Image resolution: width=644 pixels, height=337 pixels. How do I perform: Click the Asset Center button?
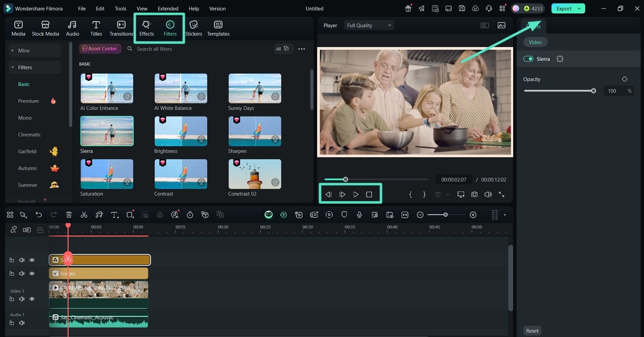click(100, 48)
